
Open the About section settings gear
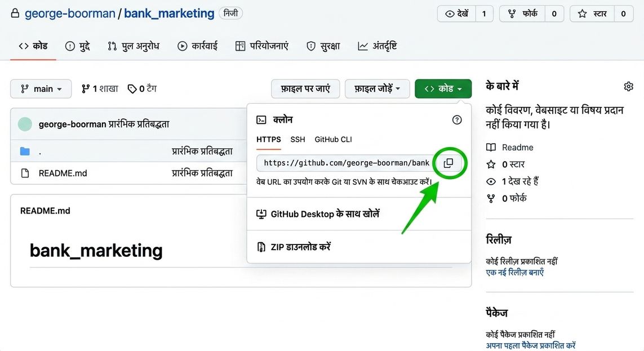628,86
